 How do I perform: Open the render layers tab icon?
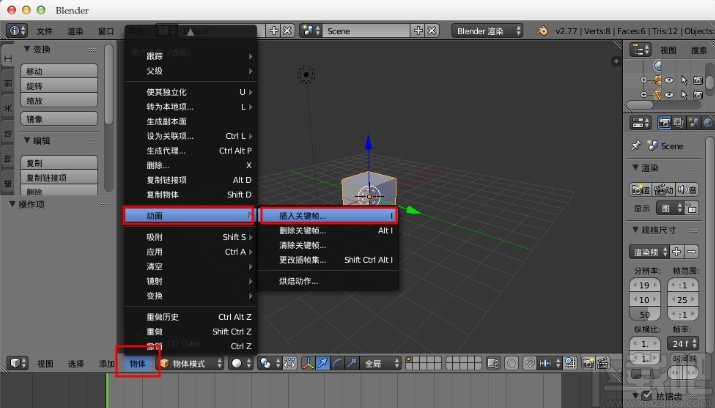pyautogui.click(x=679, y=123)
